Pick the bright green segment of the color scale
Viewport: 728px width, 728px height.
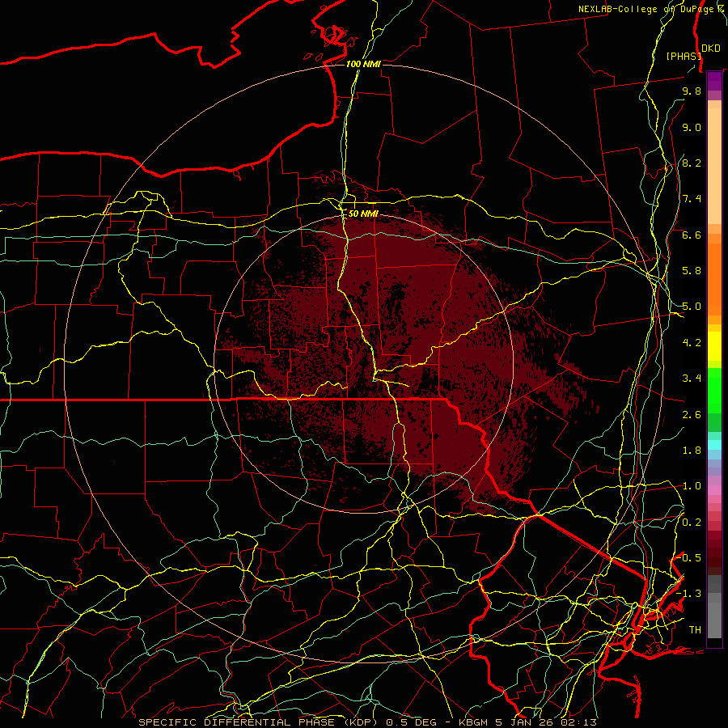pyautogui.click(x=714, y=390)
